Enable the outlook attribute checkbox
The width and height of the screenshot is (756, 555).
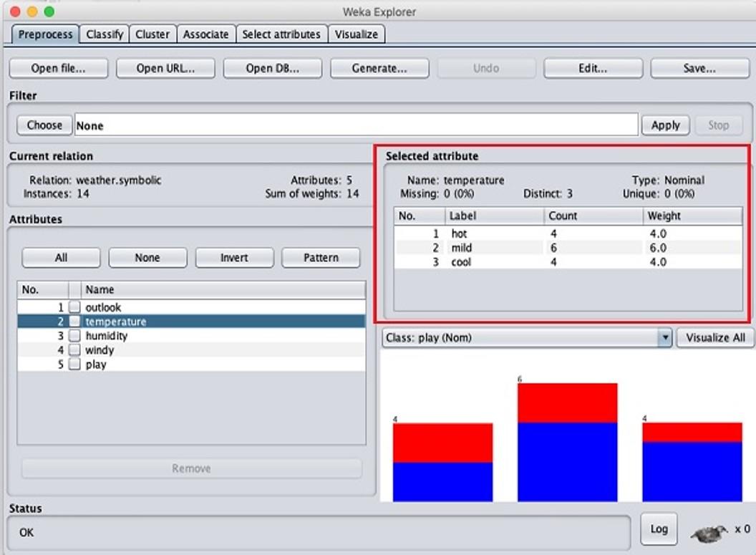[74, 307]
